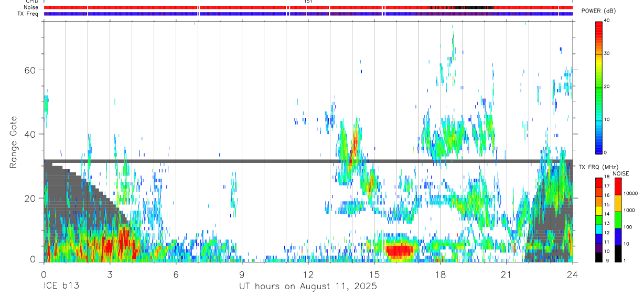This screenshot has height=297, width=644.
Task: Click the '14' label on the TX FRQ scale
Action: point(607,214)
